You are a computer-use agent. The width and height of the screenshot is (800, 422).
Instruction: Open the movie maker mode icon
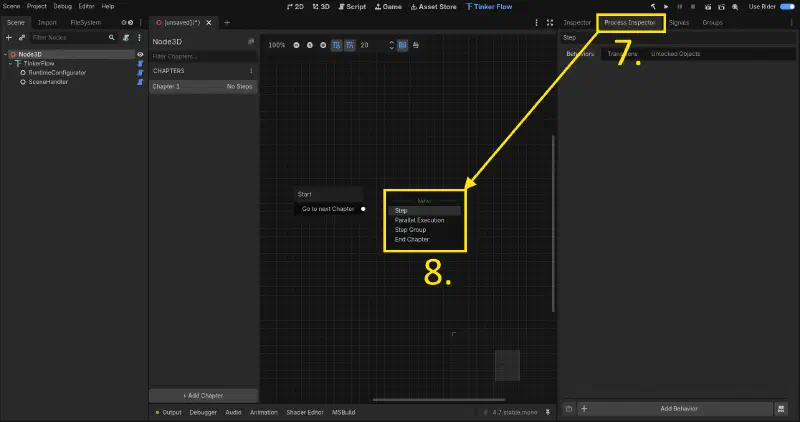pyautogui.click(x=735, y=7)
